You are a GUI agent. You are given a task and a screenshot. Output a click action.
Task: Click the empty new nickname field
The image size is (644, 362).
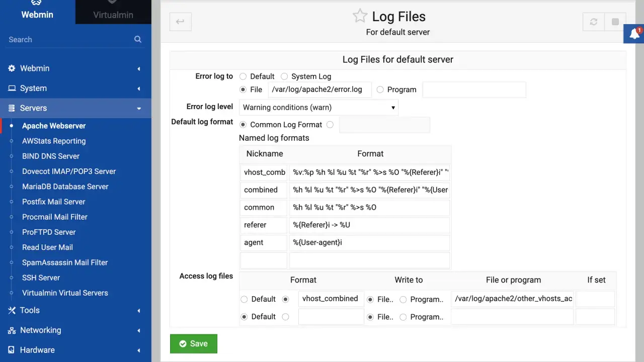point(263,260)
